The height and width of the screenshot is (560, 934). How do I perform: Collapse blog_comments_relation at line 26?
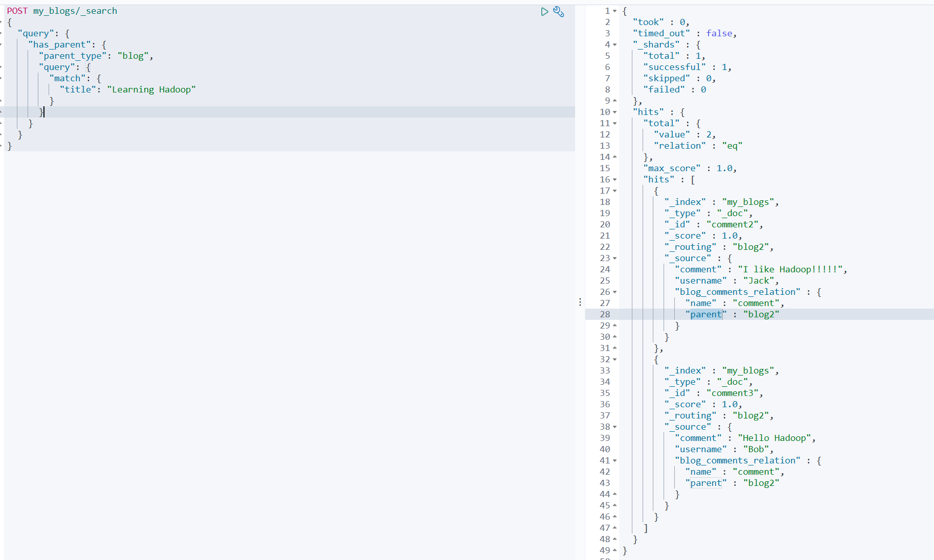615,292
